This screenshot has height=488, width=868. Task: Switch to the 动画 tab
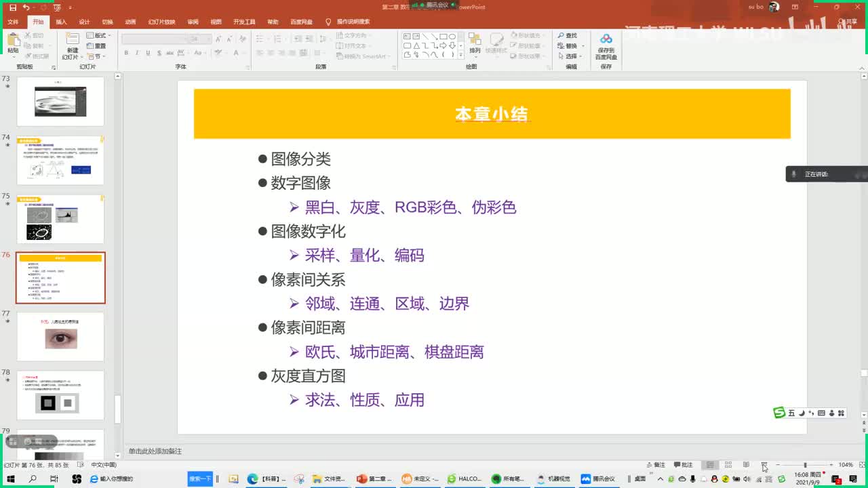click(130, 22)
